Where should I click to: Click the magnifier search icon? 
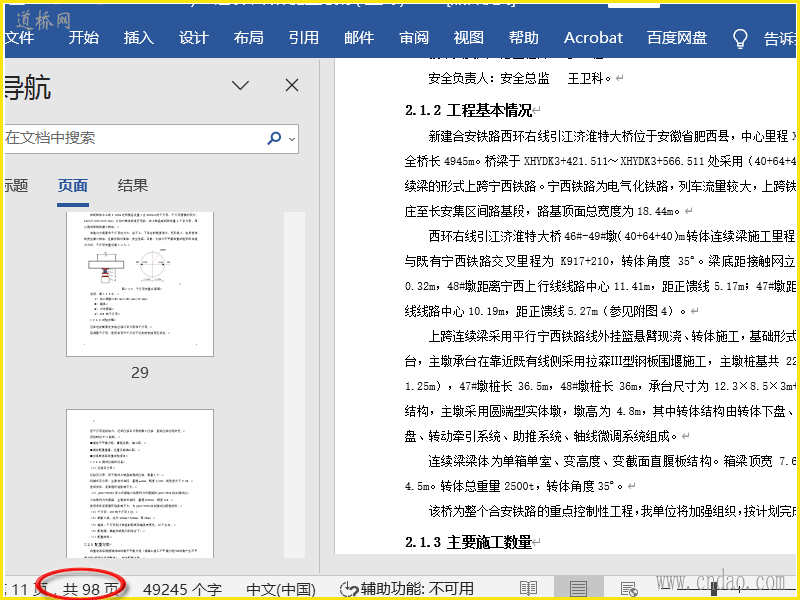(x=274, y=138)
